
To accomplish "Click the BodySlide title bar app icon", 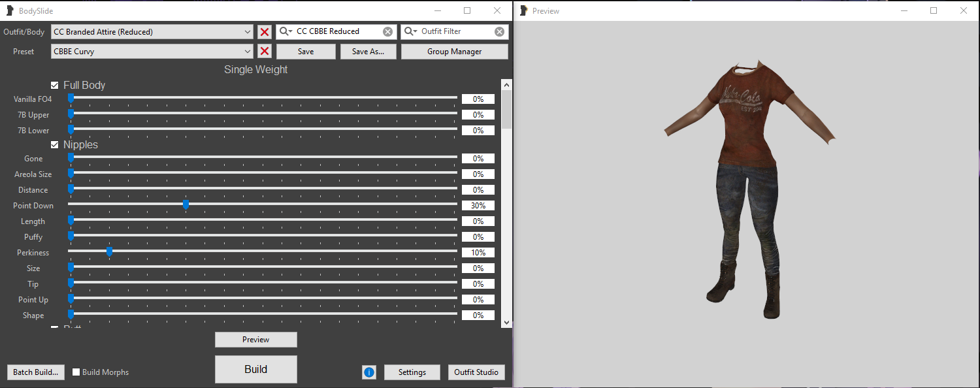I will pyautogui.click(x=10, y=10).
